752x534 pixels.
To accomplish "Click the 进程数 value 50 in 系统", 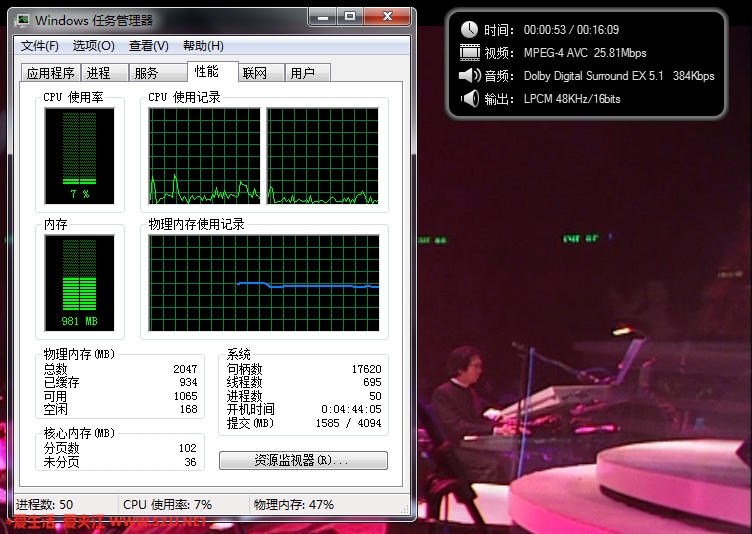I will coord(376,396).
